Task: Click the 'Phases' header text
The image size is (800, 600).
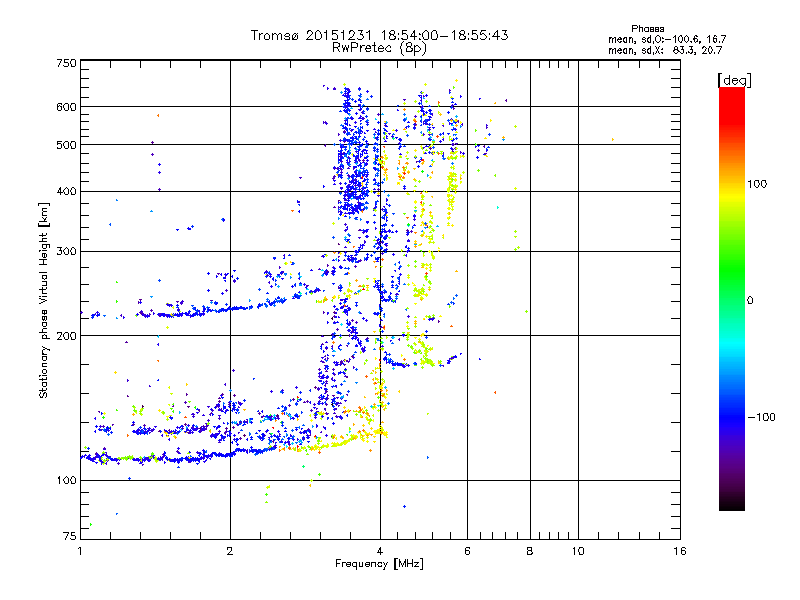Action: click(647, 29)
